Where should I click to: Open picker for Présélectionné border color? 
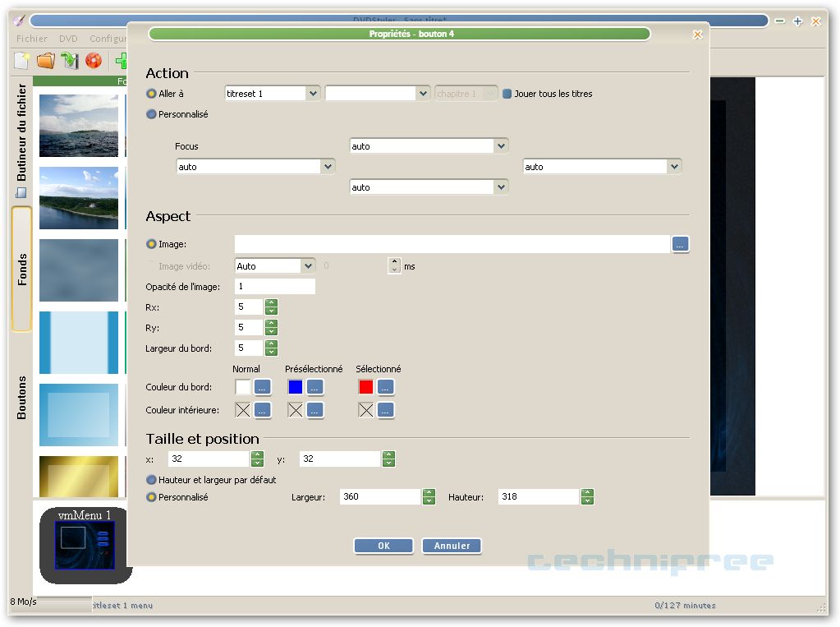click(314, 387)
